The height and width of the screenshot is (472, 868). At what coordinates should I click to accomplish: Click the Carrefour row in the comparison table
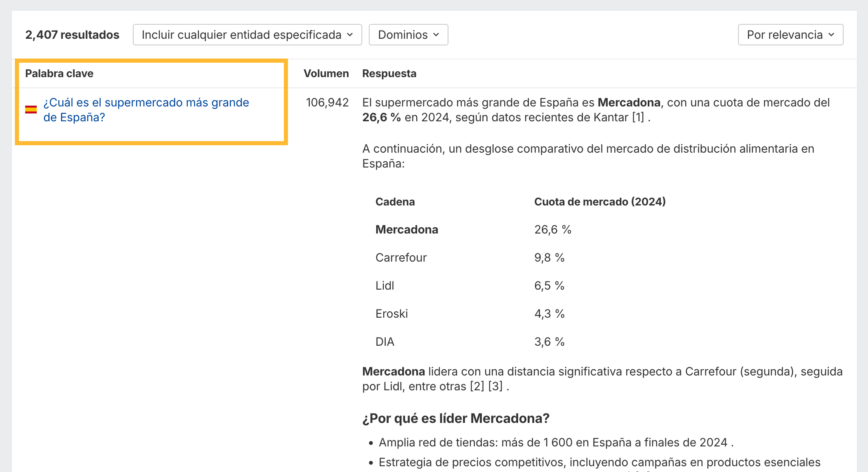click(401, 257)
